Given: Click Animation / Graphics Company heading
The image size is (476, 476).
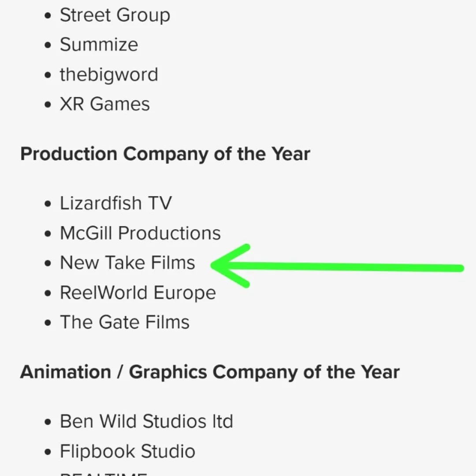Looking at the screenshot, I should tap(210, 372).
